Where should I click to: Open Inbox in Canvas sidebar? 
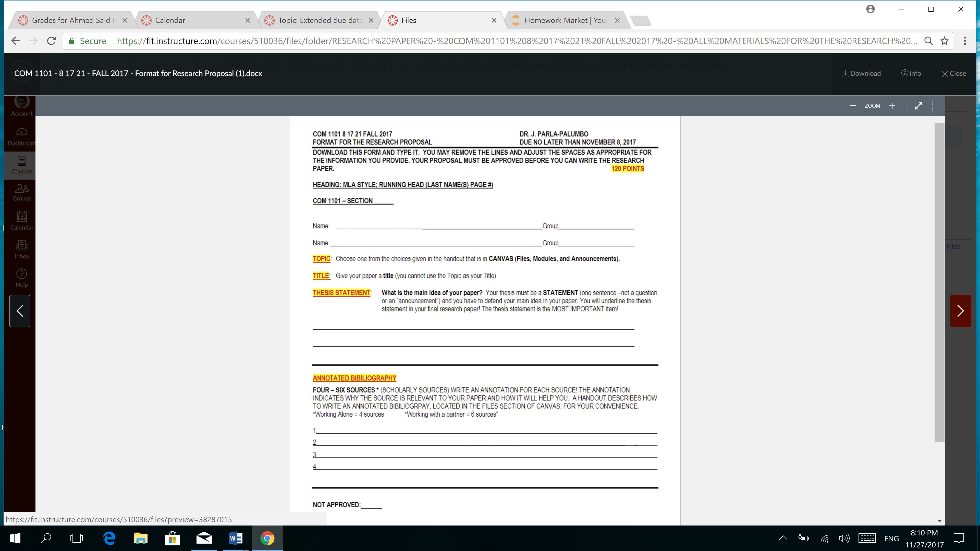22,250
